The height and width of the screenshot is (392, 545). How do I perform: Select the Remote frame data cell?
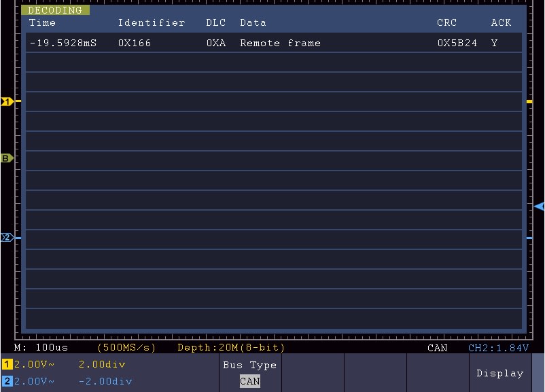click(280, 43)
